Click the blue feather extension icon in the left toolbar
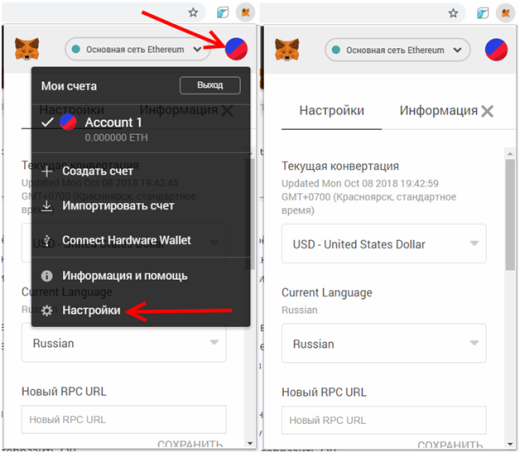520x453 pixels. [223, 13]
